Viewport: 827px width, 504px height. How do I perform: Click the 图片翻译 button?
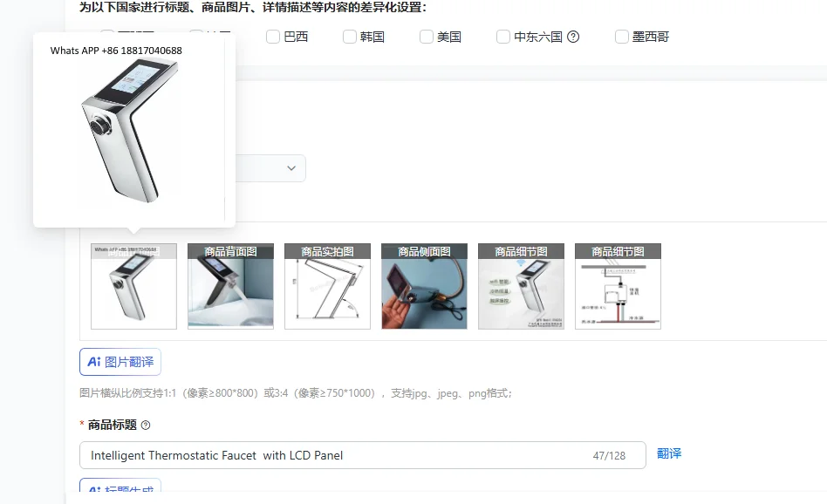coord(120,361)
